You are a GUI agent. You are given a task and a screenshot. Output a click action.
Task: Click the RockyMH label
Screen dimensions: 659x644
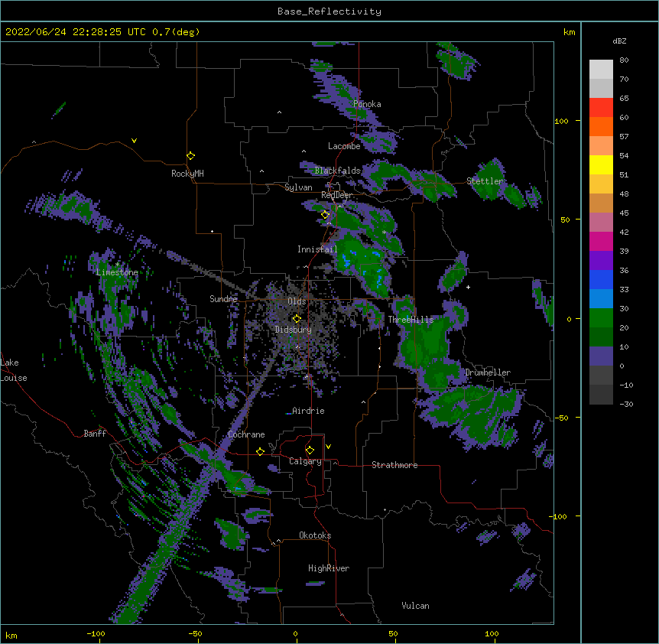(x=187, y=174)
